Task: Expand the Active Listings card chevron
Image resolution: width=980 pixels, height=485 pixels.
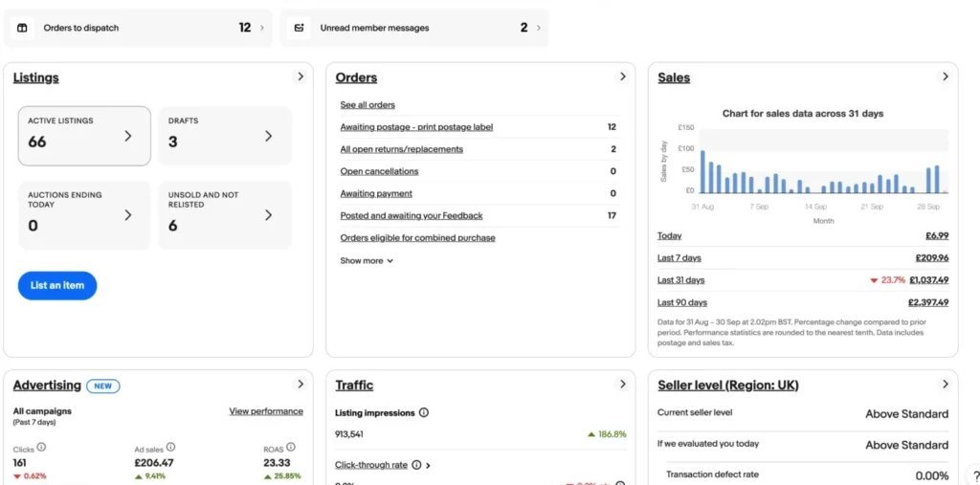Action: pos(127,136)
